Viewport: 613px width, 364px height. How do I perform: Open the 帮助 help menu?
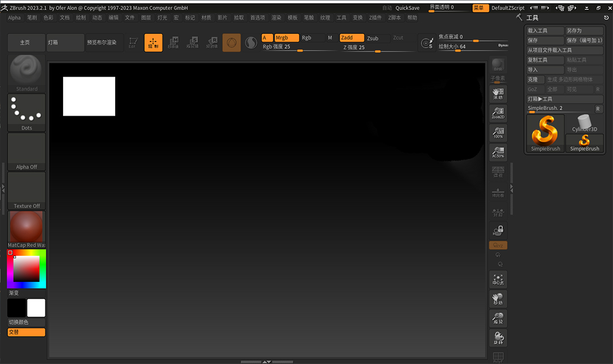click(412, 18)
